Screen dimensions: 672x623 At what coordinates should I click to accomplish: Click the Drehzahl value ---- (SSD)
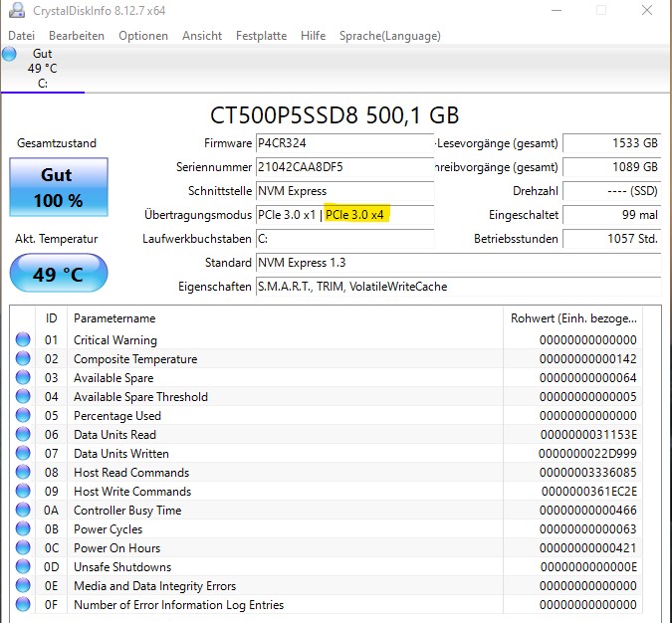coord(611,191)
